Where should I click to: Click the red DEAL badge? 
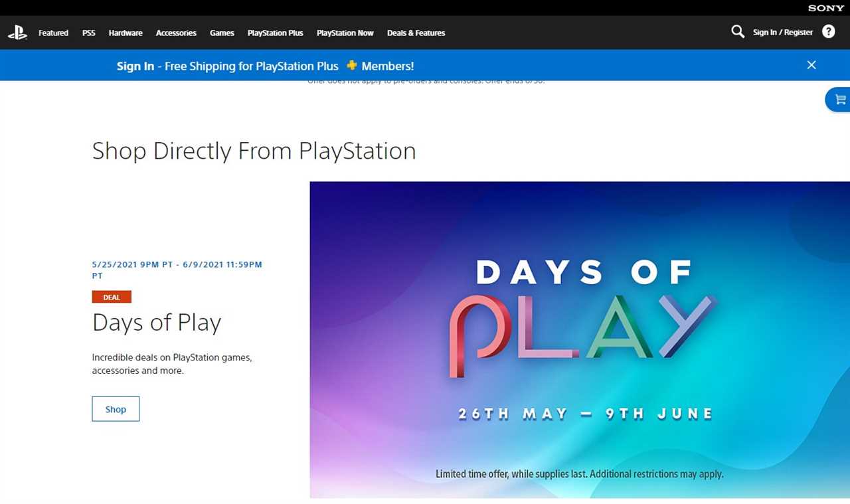pyautogui.click(x=112, y=297)
